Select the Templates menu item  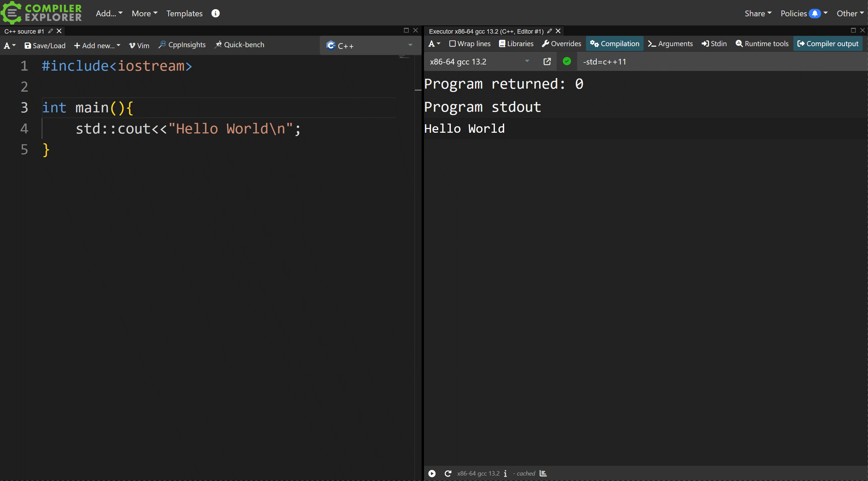[x=184, y=13]
